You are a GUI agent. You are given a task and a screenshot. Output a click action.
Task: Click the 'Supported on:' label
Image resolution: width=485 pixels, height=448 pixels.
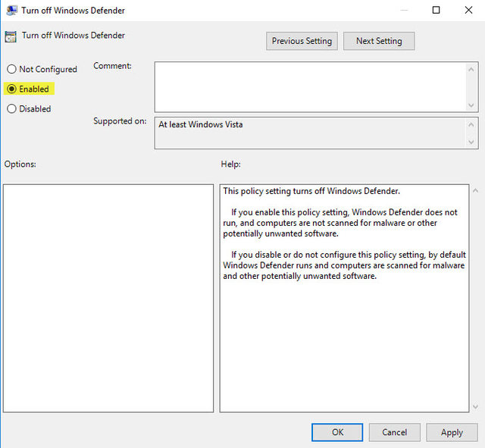[x=120, y=121]
